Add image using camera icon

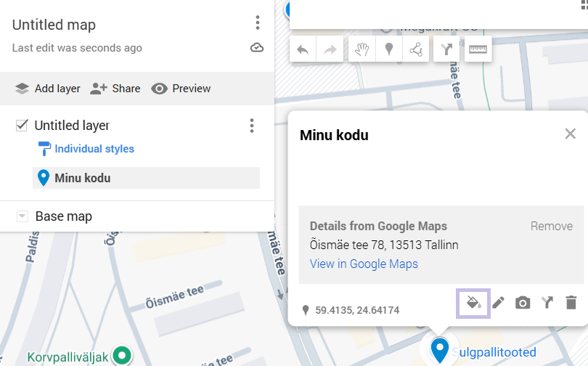523,303
